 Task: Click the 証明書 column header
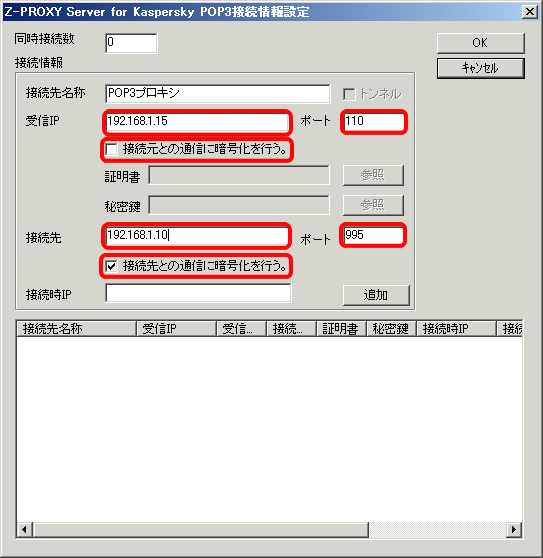[x=342, y=328]
